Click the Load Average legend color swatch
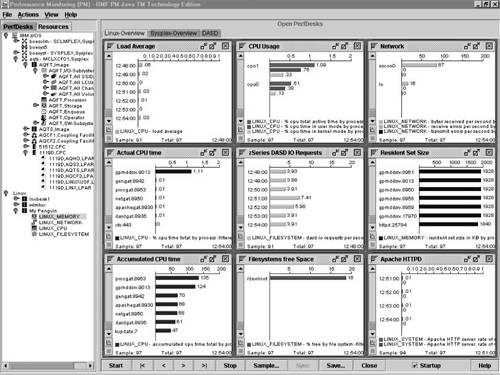 tap(117, 132)
